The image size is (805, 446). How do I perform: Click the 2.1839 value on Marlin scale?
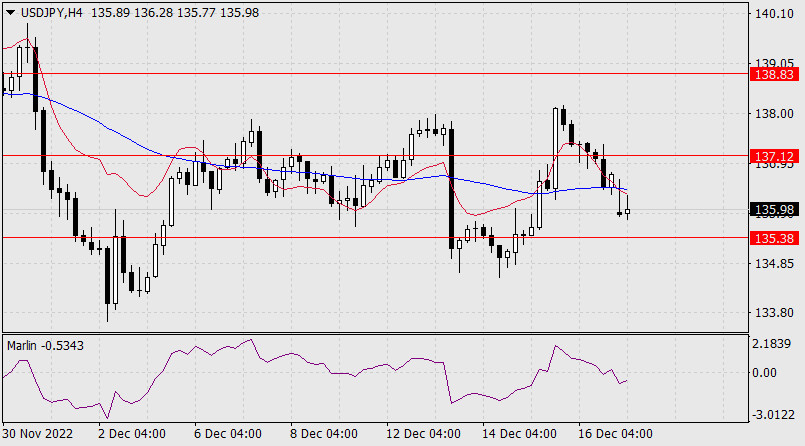pyautogui.click(x=778, y=344)
